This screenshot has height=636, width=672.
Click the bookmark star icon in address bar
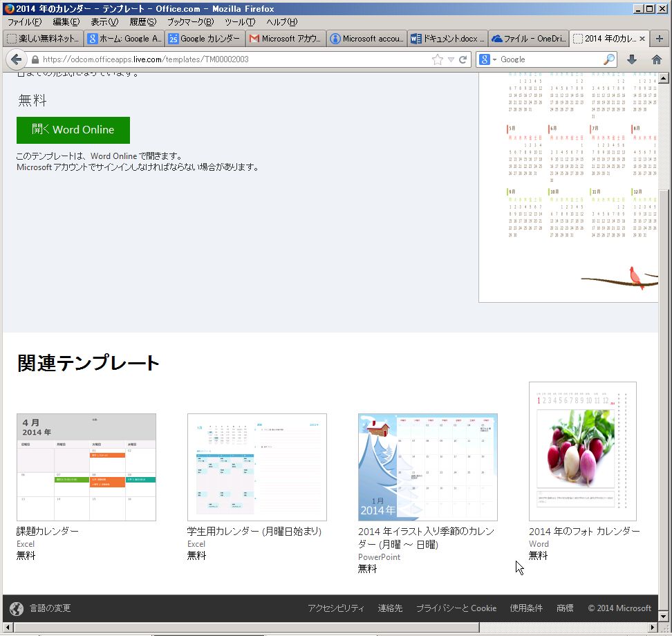click(437, 59)
